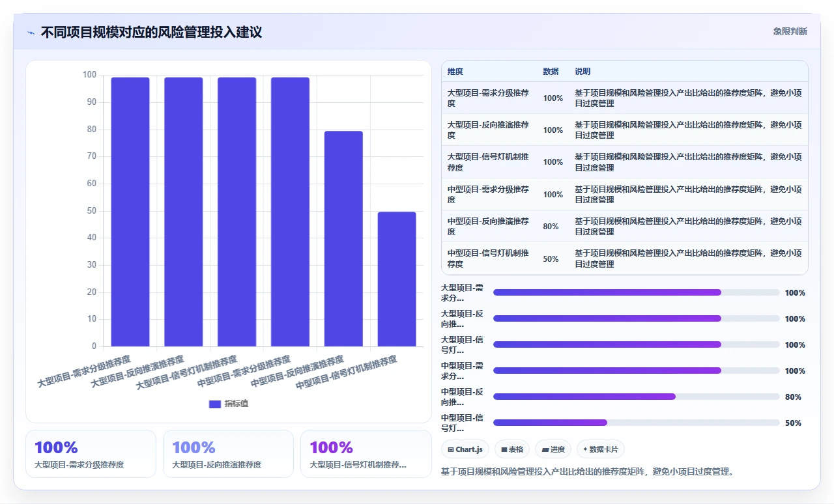Click the 说明 column header
The height and width of the screenshot is (504, 834).
coord(582,72)
